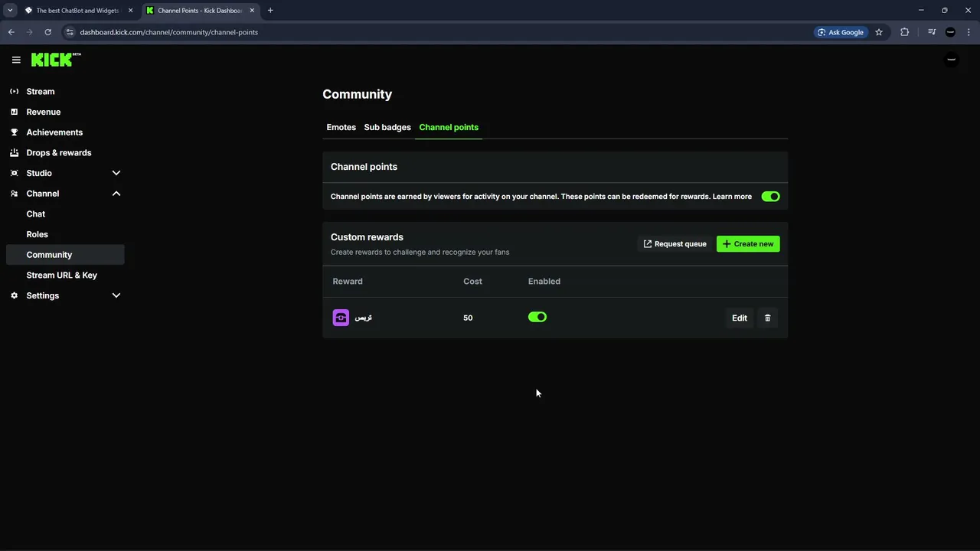Select the Achievements trophy icon
The image size is (980, 551).
coord(14,132)
